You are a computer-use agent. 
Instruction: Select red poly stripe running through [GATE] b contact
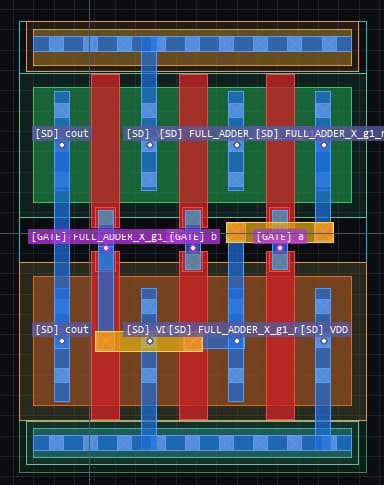(193, 247)
